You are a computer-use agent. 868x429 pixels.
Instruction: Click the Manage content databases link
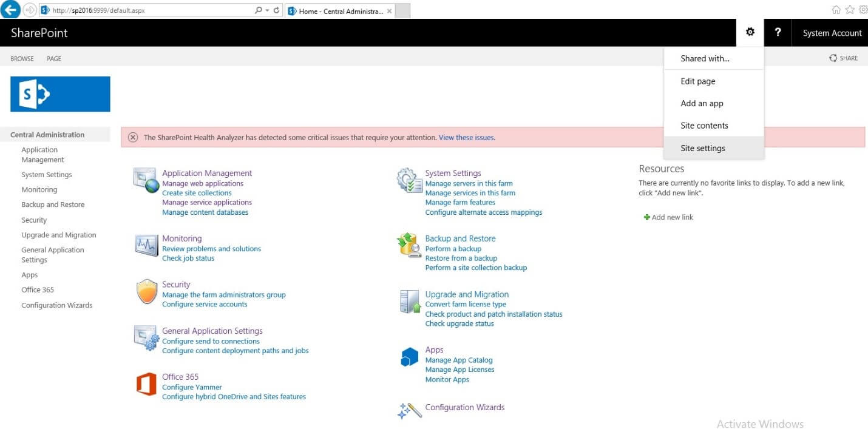pyautogui.click(x=205, y=212)
